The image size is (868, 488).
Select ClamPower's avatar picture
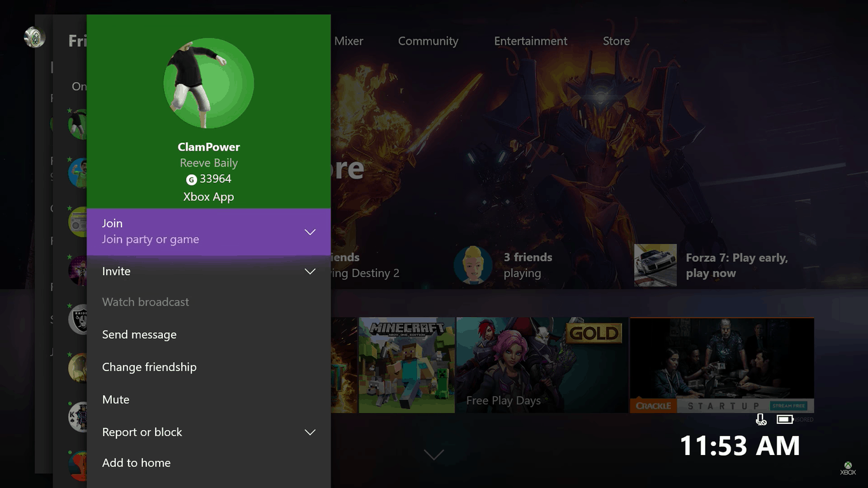(x=209, y=83)
